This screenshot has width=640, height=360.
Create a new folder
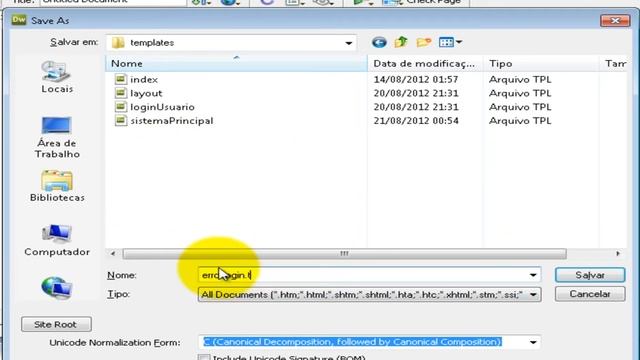pyautogui.click(x=424, y=42)
